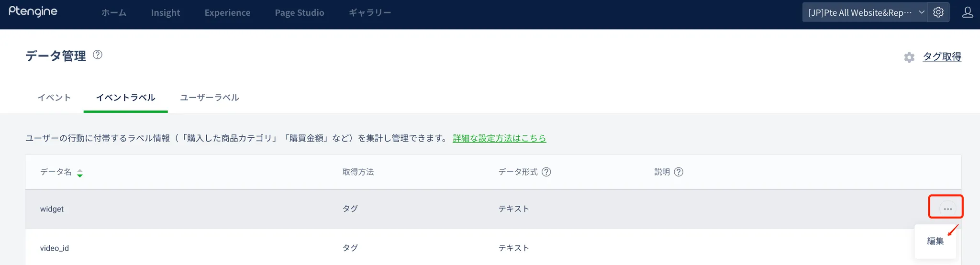Image resolution: width=980 pixels, height=265 pixels.
Task: Choose 編集 from the popup menu
Action: pyautogui.click(x=935, y=241)
